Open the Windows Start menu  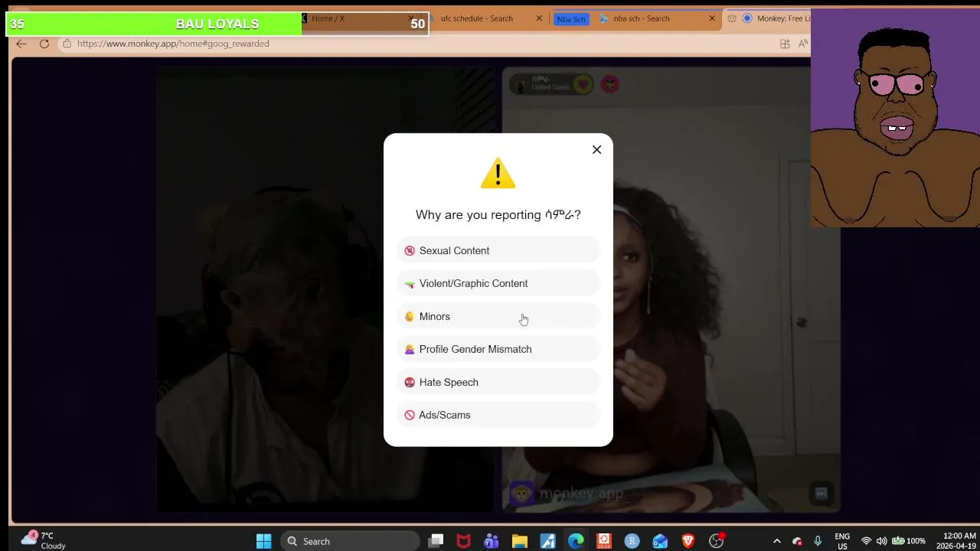coord(263,541)
